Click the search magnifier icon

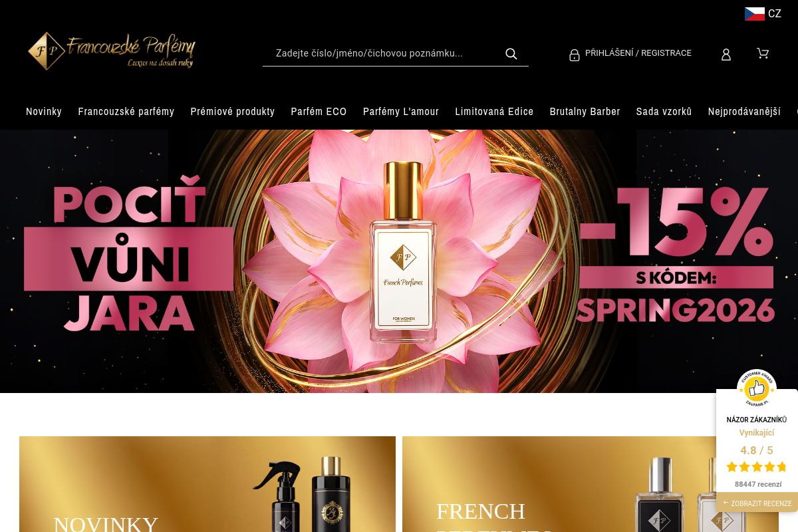(x=511, y=54)
